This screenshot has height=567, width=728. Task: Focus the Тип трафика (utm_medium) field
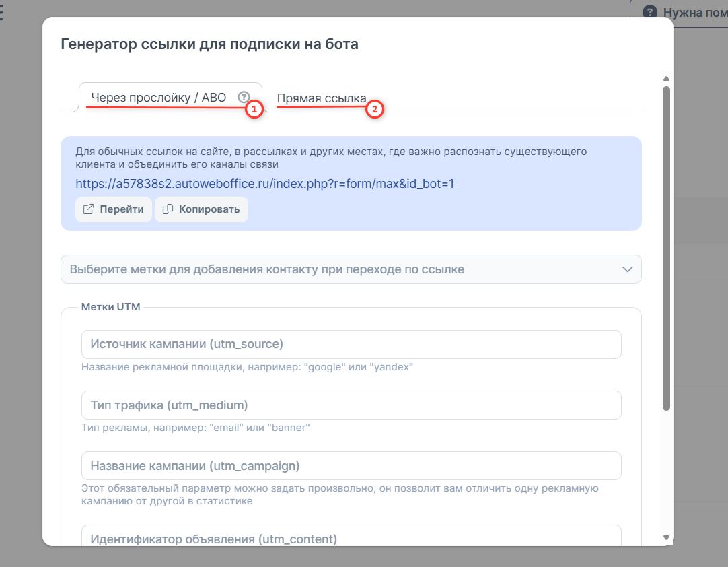tap(351, 405)
